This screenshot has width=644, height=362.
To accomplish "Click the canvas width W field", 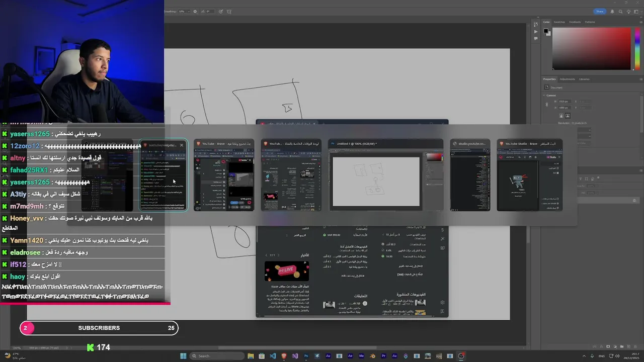I will pos(565,102).
